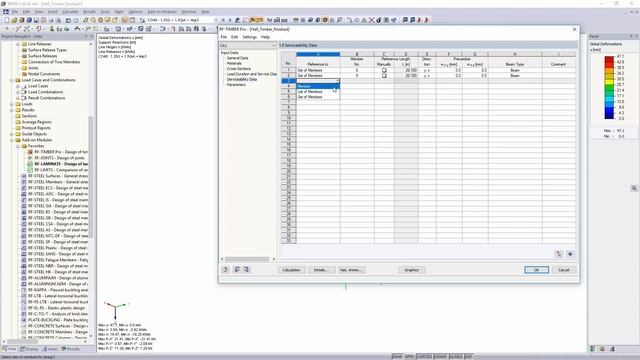640x360 pixels.
Task: Toggle GLINES in the status bar
Action: click(456, 357)
